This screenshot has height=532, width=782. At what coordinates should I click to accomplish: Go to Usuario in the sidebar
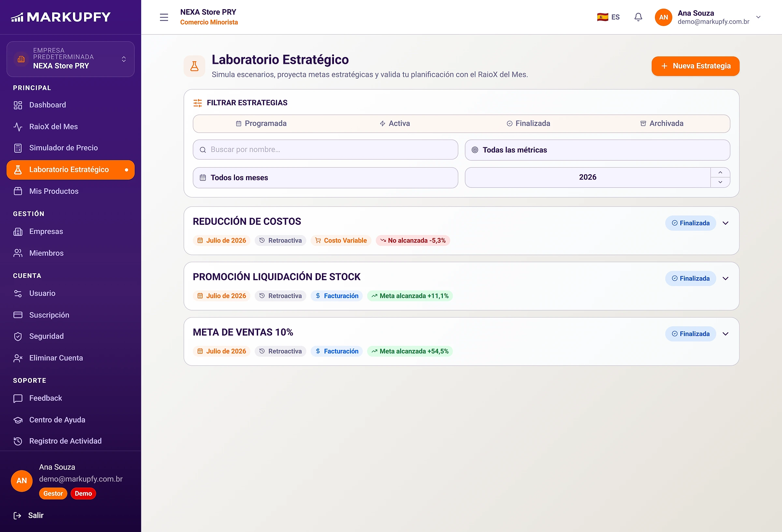(x=70, y=294)
